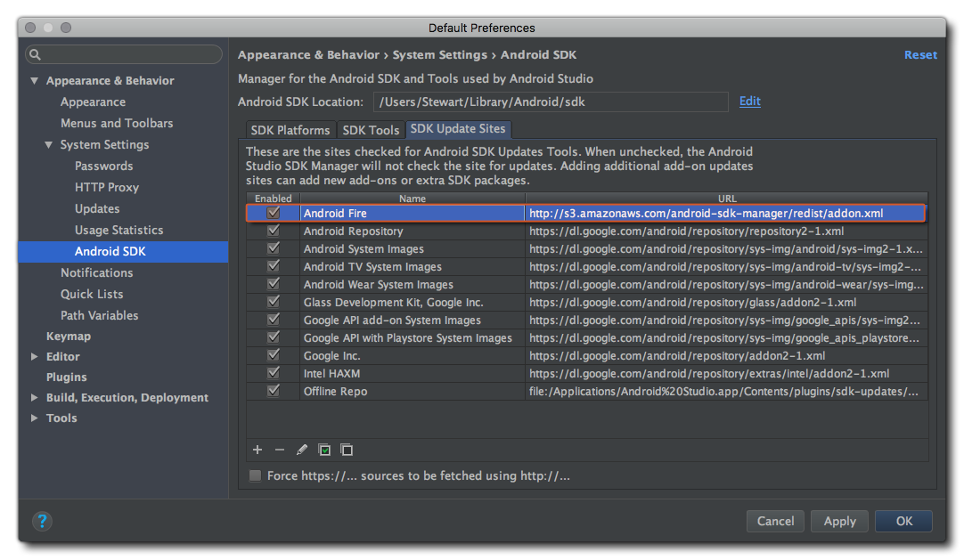Click the select all sites icon

[324, 450]
